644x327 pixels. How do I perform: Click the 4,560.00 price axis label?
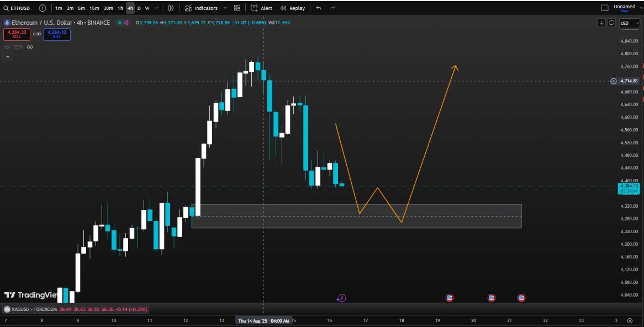[629, 130]
